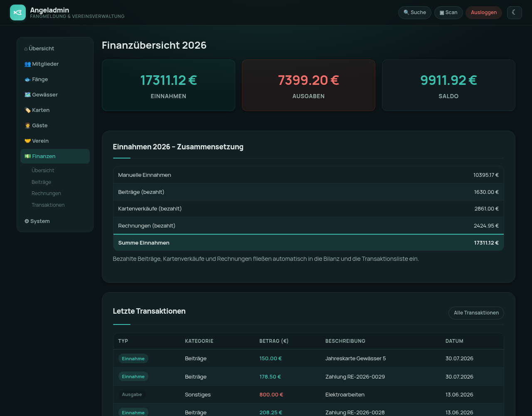Click the BESCHREIBUNG column header
This screenshot has height=416, width=532.
[x=345, y=341]
